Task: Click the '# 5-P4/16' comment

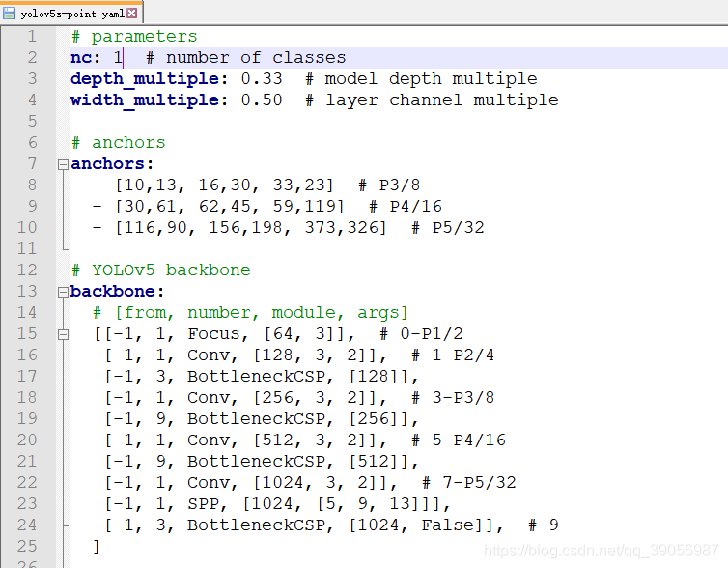Action: coord(459,440)
